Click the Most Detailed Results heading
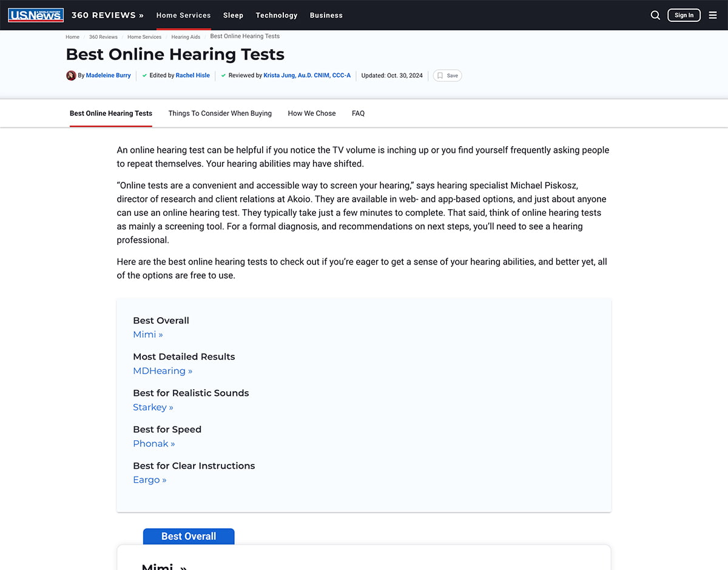Screen dimensions: 728x570 click(x=184, y=357)
